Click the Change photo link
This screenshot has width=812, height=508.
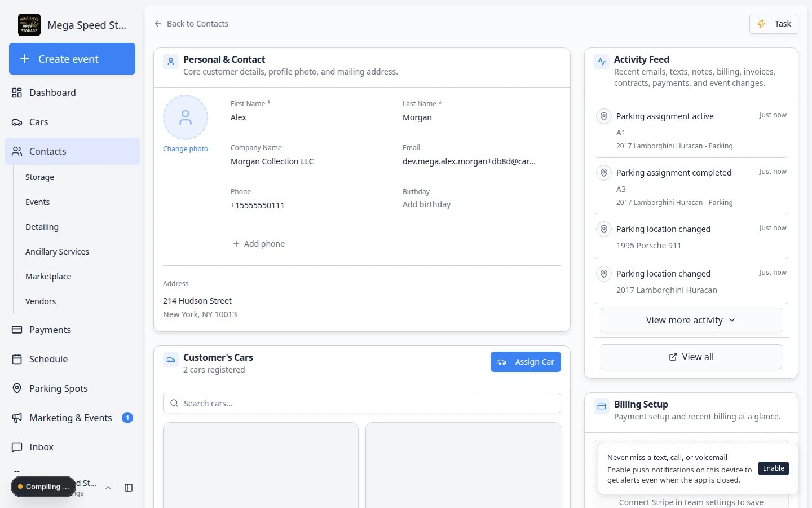click(186, 149)
